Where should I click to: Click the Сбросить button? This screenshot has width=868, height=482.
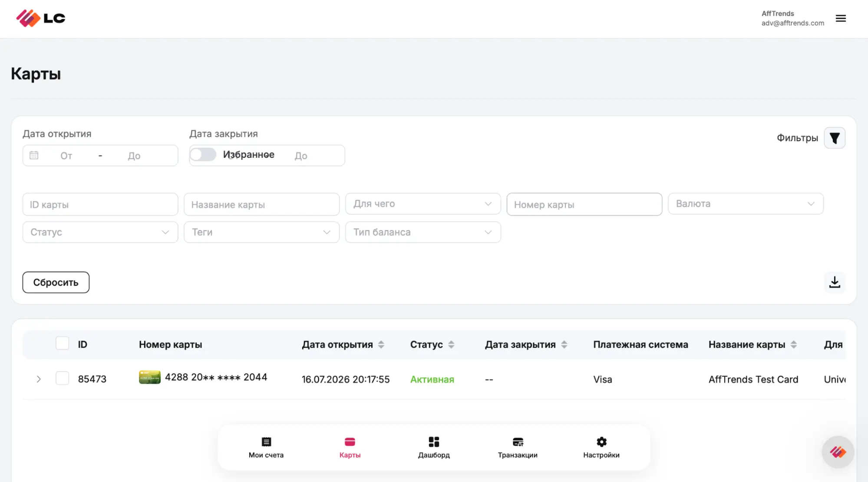pos(56,283)
